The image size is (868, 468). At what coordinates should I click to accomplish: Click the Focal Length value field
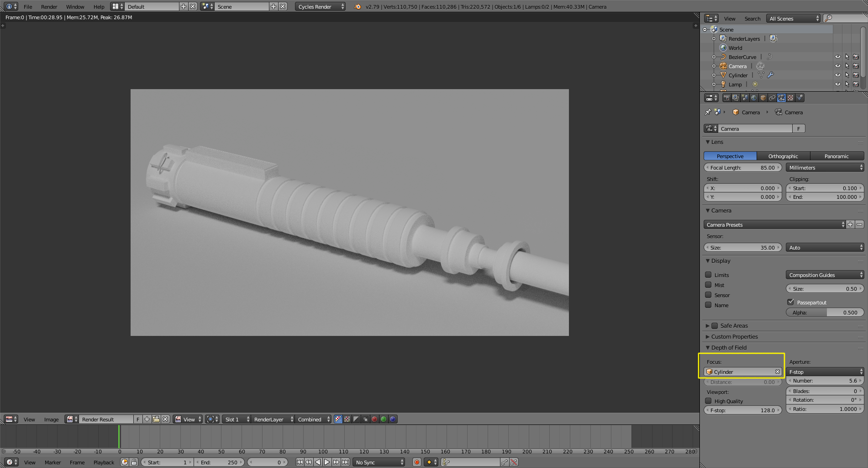[x=742, y=167]
